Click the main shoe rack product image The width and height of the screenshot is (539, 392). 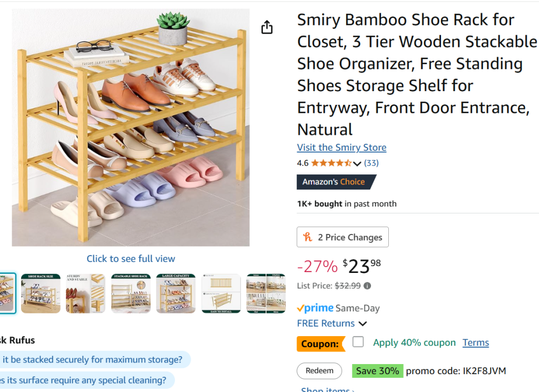tap(131, 128)
